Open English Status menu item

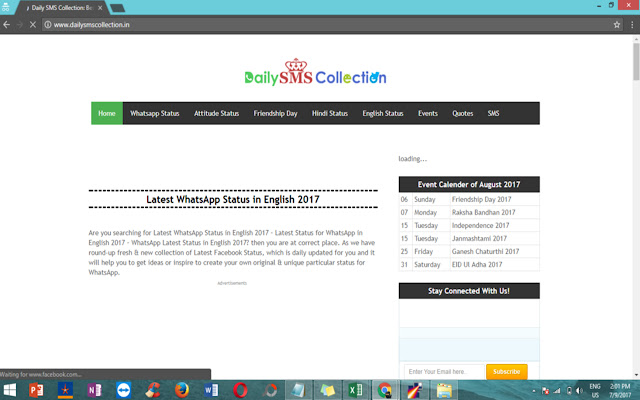383,113
